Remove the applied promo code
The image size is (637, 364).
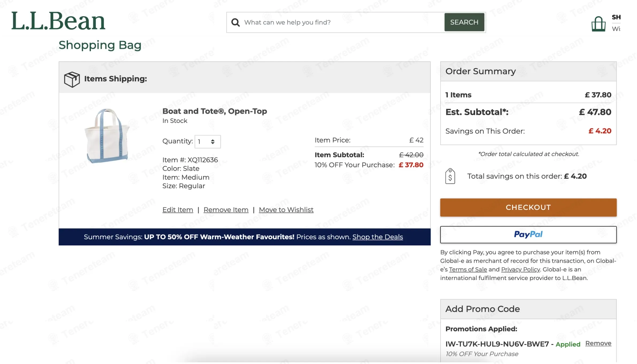(x=598, y=343)
